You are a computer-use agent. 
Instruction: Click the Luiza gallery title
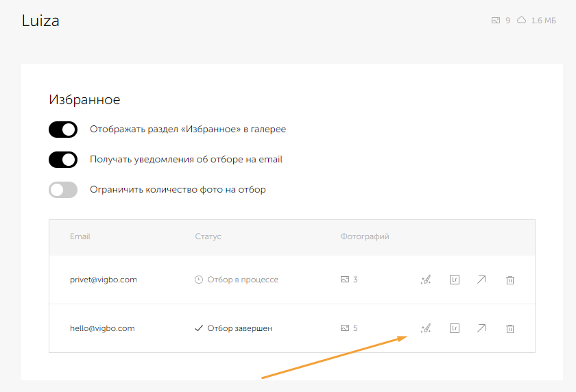pos(40,21)
